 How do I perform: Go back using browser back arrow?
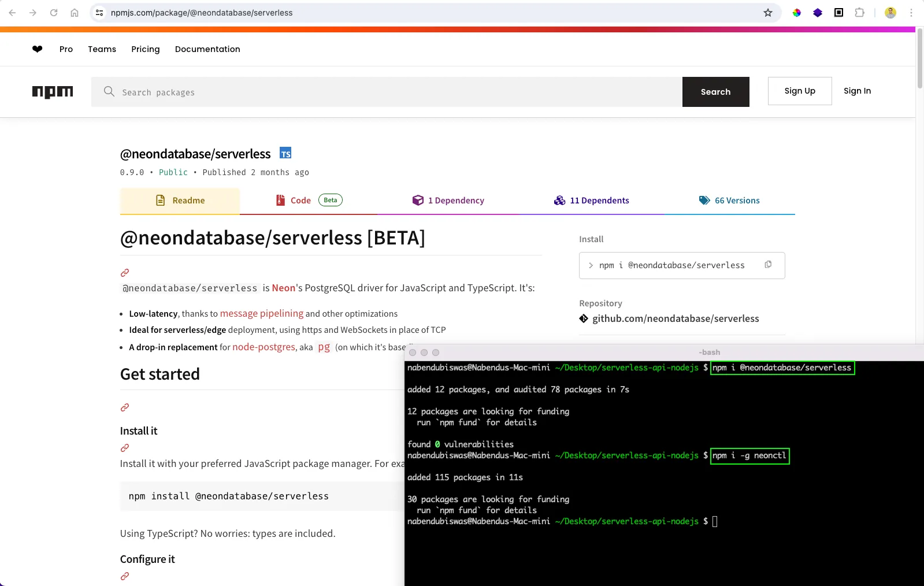[x=12, y=13]
